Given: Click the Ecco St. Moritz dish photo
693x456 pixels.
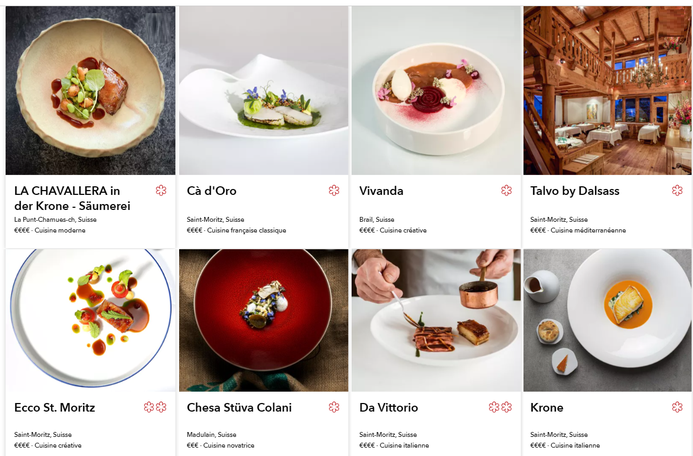Looking at the screenshot, I should click(x=90, y=320).
